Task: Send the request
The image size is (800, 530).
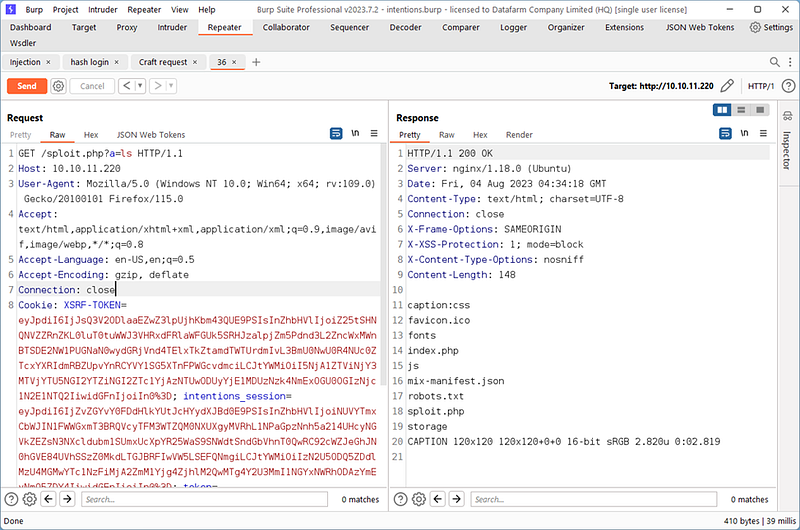Action: click(27, 86)
